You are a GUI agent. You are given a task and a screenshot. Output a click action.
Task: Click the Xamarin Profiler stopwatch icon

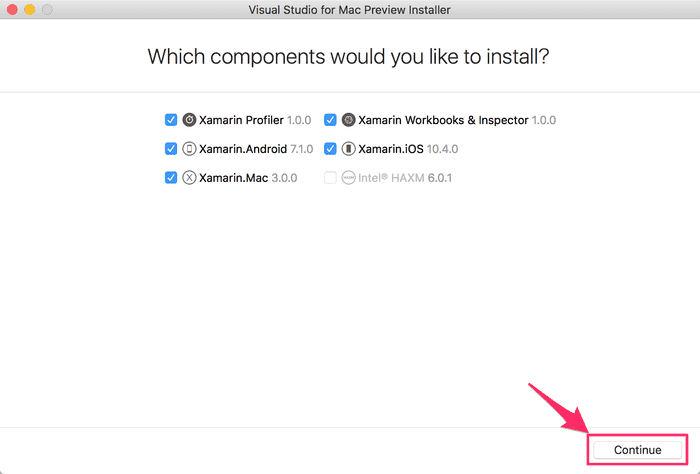(x=190, y=120)
